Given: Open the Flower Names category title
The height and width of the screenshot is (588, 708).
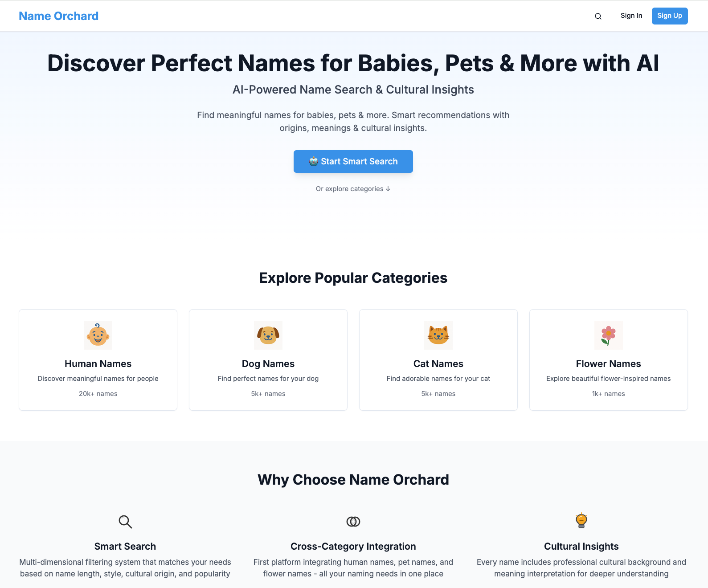Looking at the screenshot, I should (x=609, y=364).
